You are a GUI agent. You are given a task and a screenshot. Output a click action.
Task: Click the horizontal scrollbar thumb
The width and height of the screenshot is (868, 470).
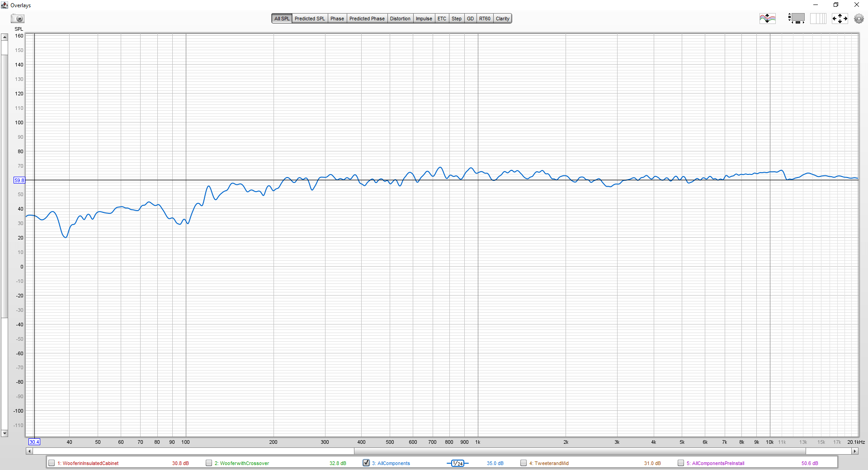pyautogui.click(x=580, y=451)
